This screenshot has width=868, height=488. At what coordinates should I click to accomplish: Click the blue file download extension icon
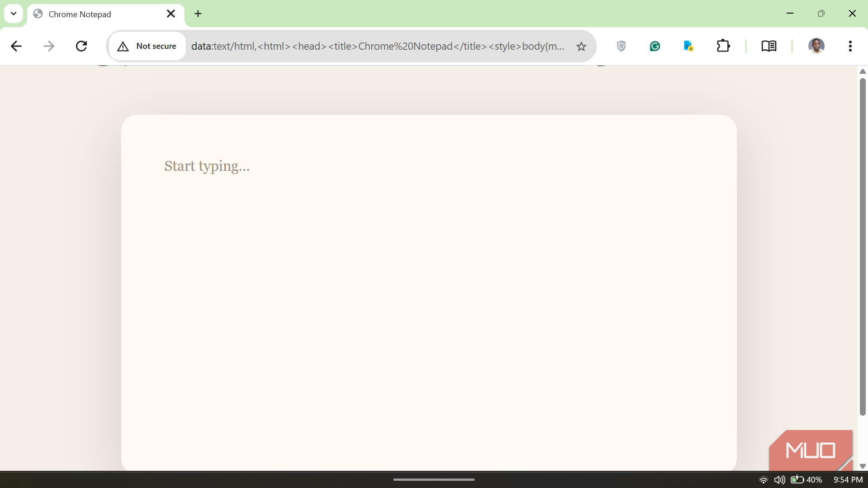[689, 46]
